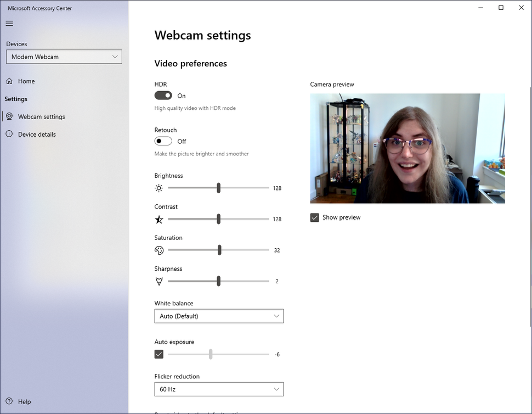532x414 pixels.
Task: Click the saturation palette icon
Action: tap(159, 250)
